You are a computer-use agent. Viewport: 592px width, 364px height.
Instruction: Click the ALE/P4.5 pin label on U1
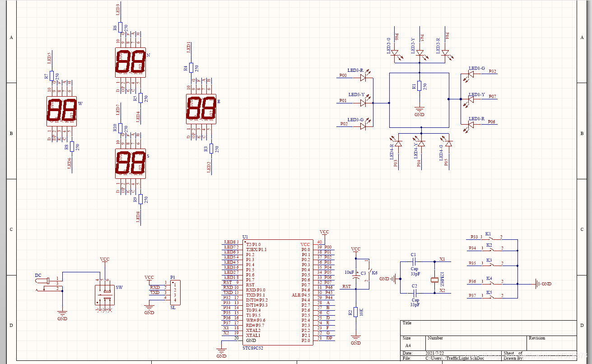(x=301, y=295)
